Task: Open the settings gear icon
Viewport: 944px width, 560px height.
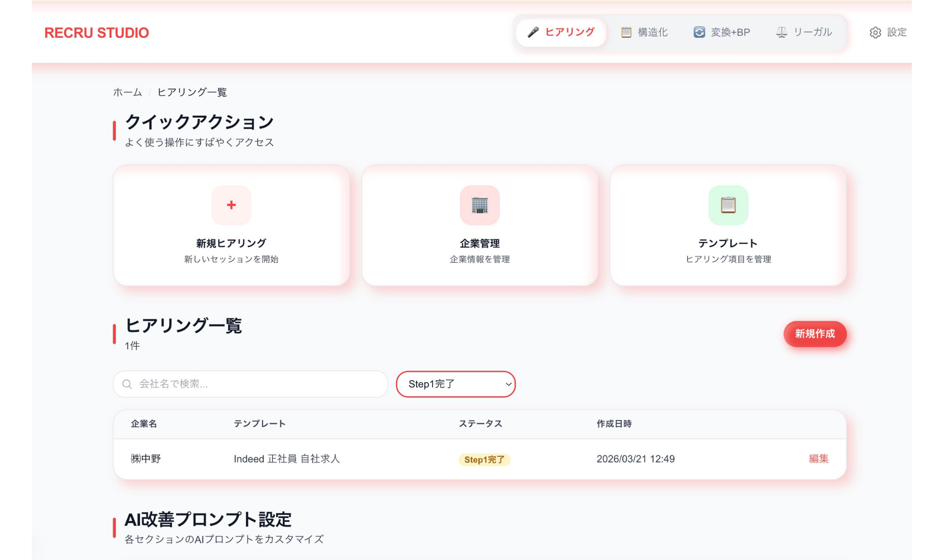Action: [x=876, y=32]
